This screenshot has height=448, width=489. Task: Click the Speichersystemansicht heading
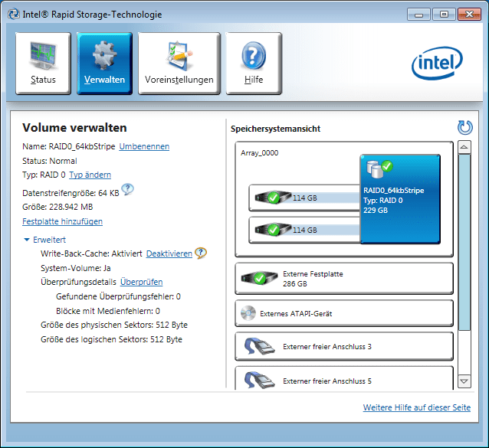(x=275, y=129)
